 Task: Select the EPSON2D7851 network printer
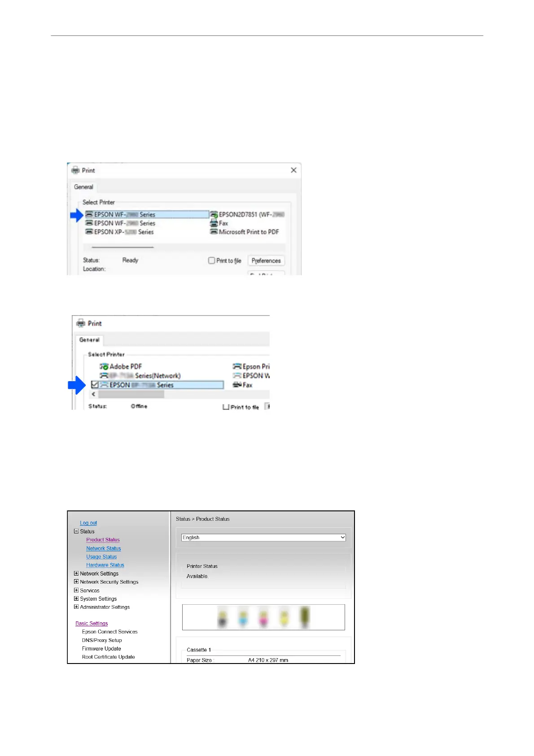pos(247,215)
